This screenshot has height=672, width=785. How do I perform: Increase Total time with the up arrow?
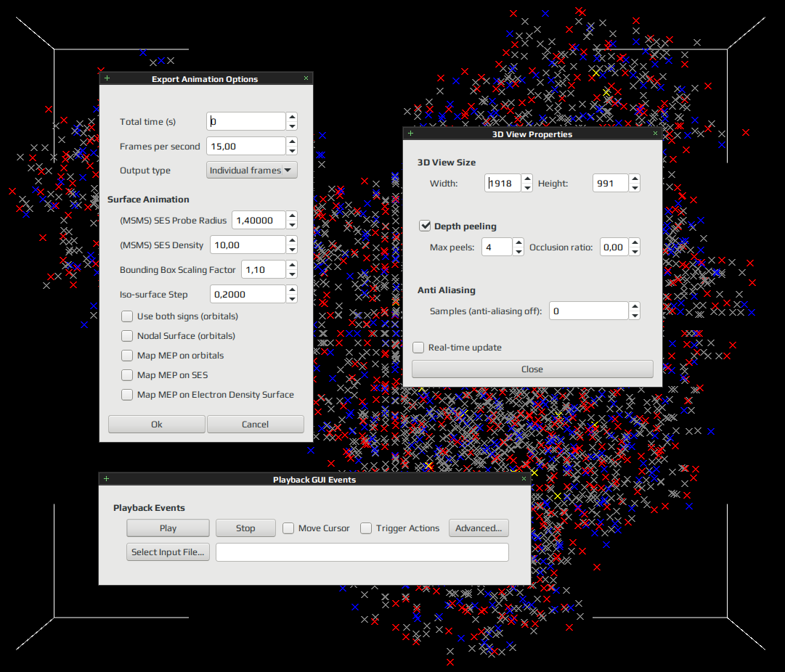pos(293,117)
